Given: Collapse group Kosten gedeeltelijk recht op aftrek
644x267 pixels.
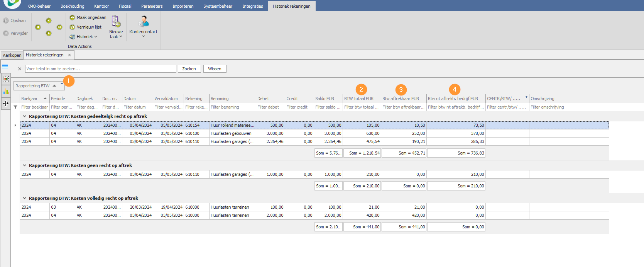Looking at the screenshot, I should (25, 116).
